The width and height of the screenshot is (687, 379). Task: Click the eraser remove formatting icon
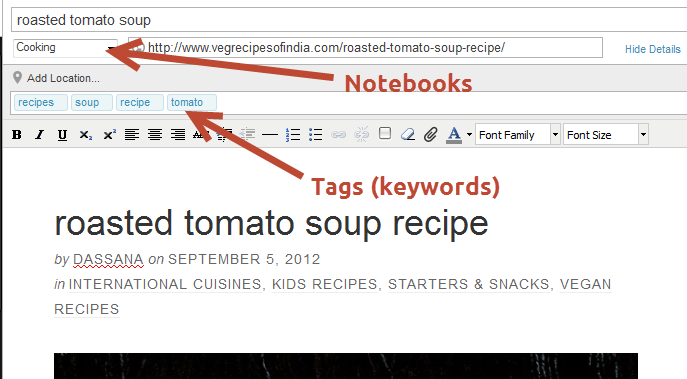click(408, 134)
